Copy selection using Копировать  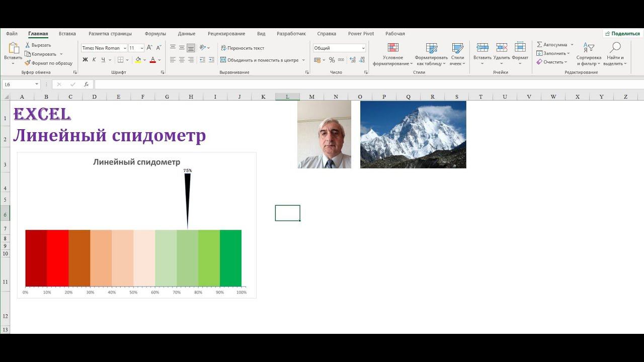40,54
